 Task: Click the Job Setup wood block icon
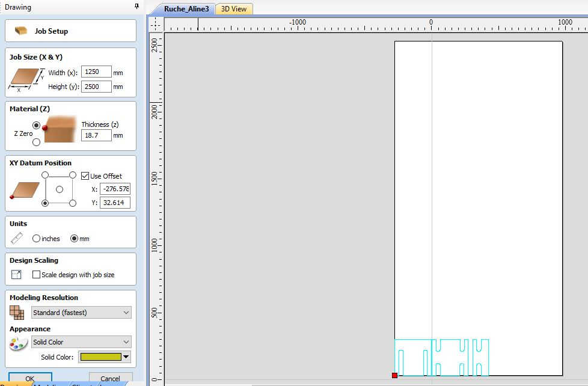[x=21, y=31]
